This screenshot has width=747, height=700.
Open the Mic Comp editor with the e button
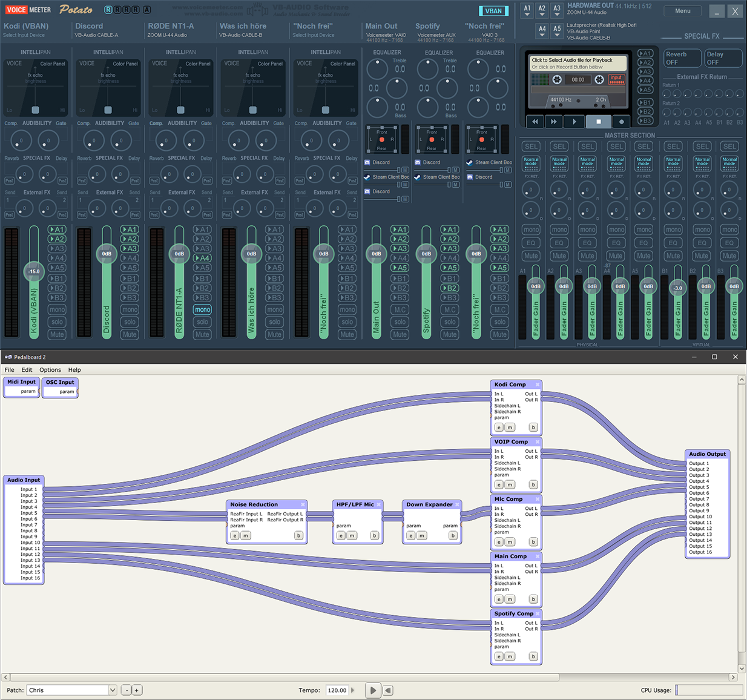pyautogui.click(x=499, y=542)
